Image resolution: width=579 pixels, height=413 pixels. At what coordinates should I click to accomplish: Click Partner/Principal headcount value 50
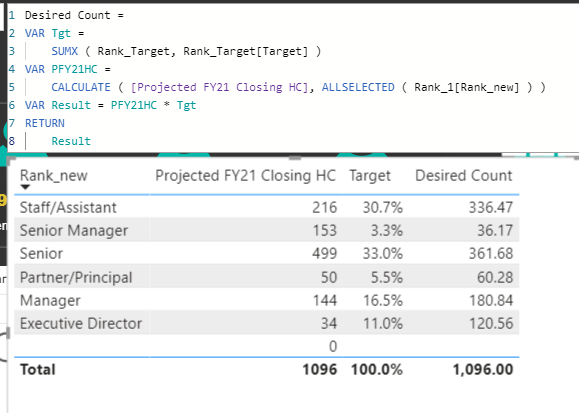tap(329, 277)
